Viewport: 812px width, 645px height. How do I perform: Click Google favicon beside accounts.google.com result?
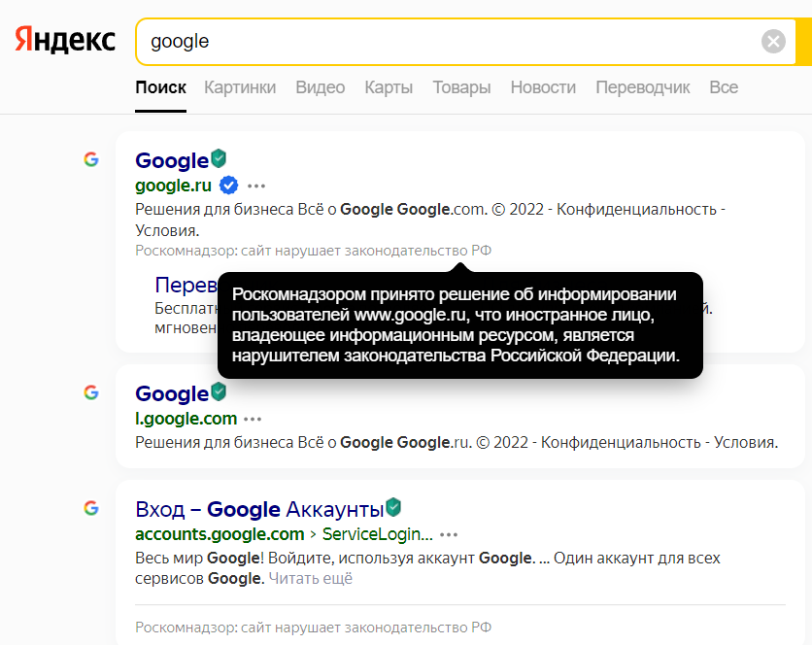(91, 507)
